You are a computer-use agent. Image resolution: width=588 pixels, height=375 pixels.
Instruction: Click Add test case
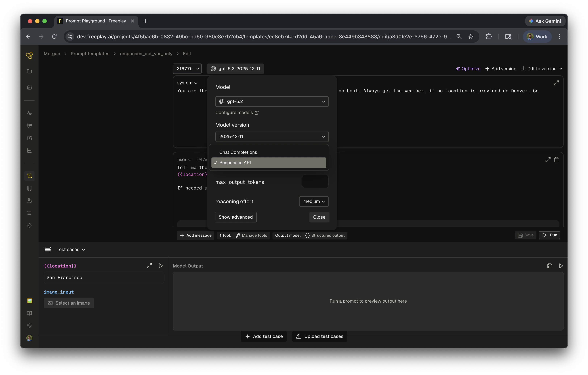[264, 336]
